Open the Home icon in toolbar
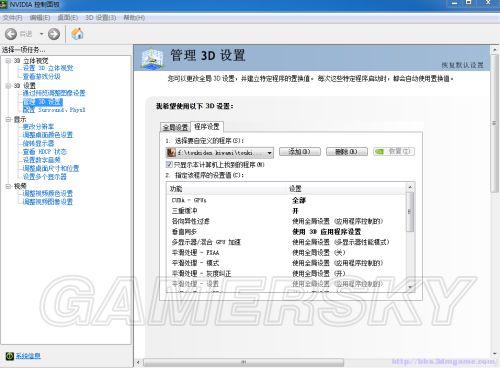500x368 pixels. pyautogui.click(x=77, y=34)
